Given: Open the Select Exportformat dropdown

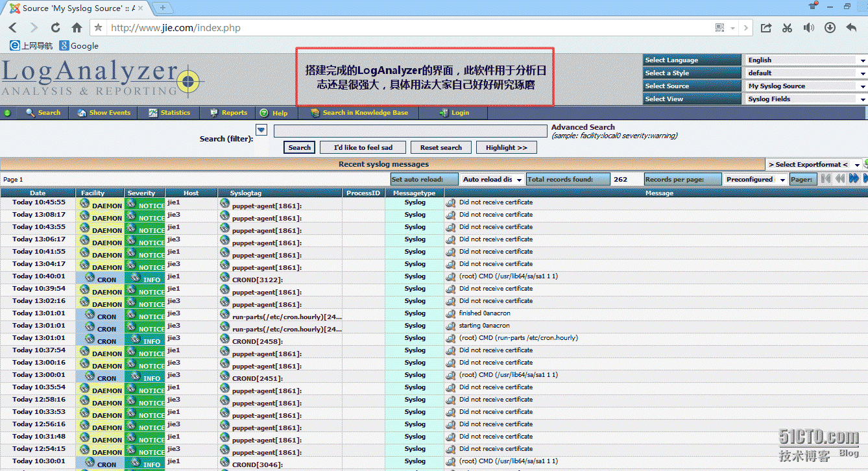Looking at the screenshot, I should (814, 164).
